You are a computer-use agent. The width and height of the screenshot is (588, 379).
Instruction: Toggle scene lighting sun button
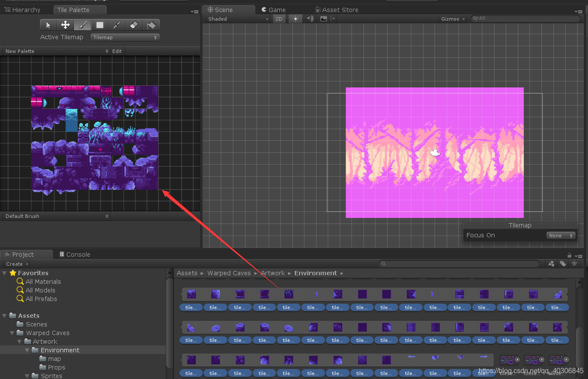pyautogui.click(x=295, y=19)
